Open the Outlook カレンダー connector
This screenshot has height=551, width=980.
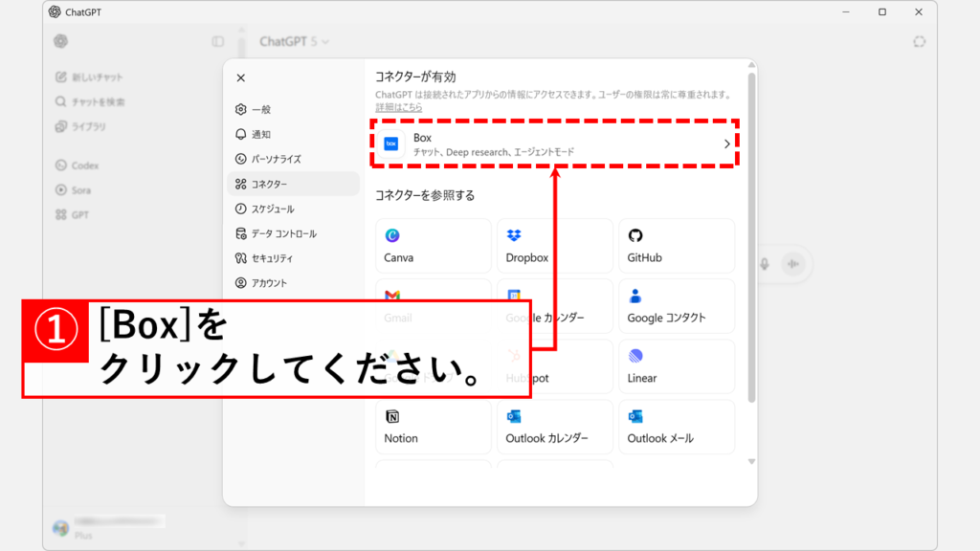pyautogui.click(x=555, y=428)
